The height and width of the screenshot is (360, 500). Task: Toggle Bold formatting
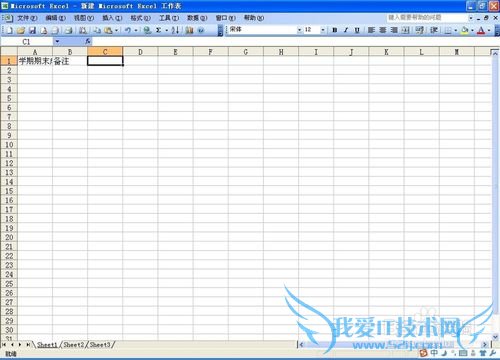pyautogui.click(x=335, y=30)
